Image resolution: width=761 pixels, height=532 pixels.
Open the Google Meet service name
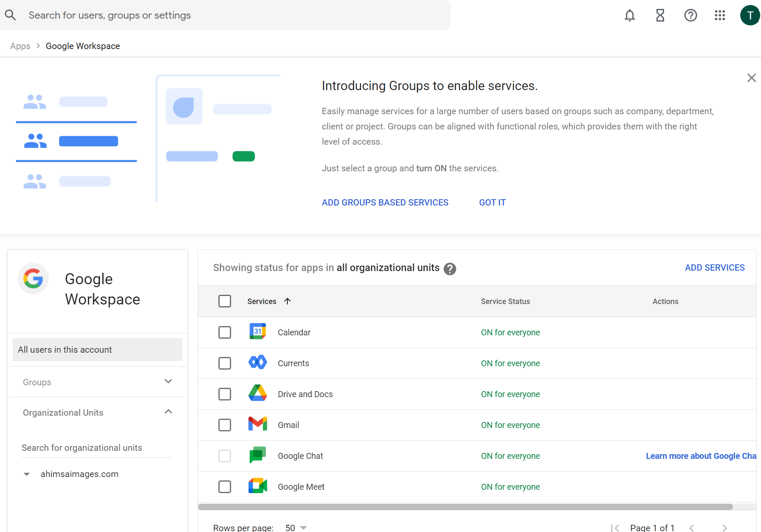pos(301,487)
